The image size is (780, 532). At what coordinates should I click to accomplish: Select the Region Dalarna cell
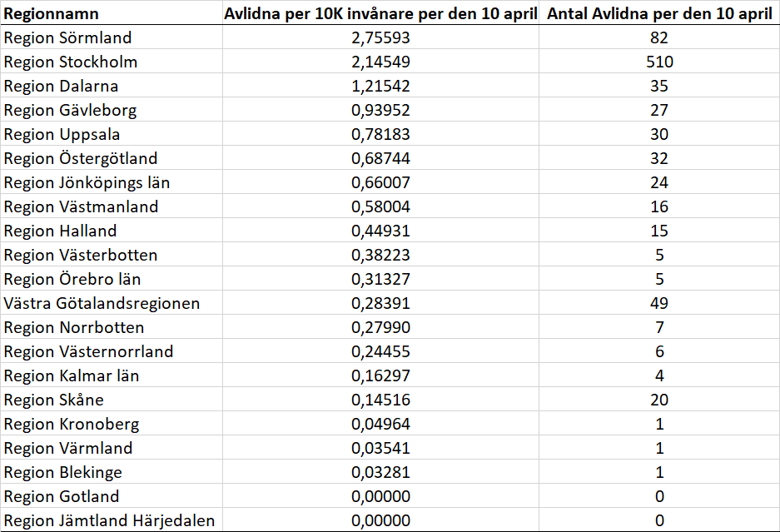coord(62,86)
